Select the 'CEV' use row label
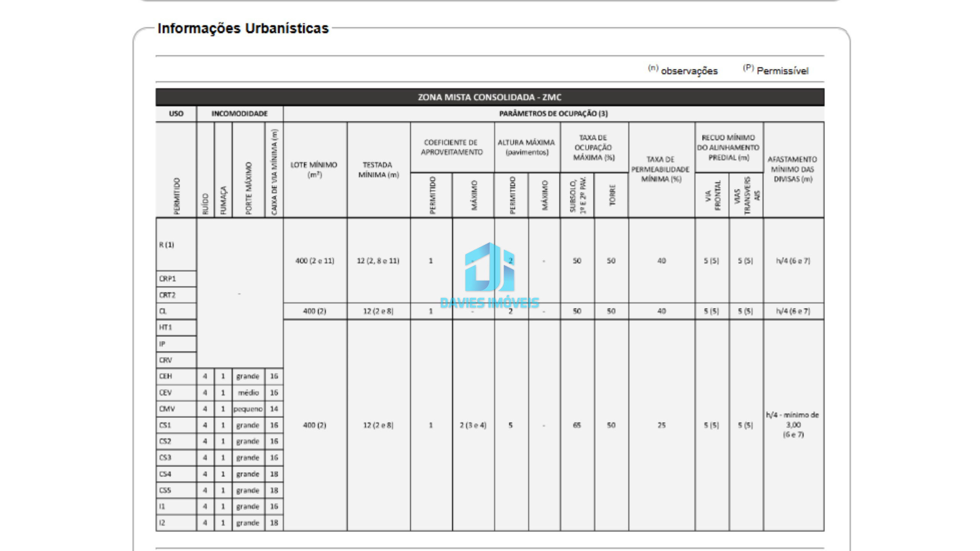 click(x=166, y=393)
